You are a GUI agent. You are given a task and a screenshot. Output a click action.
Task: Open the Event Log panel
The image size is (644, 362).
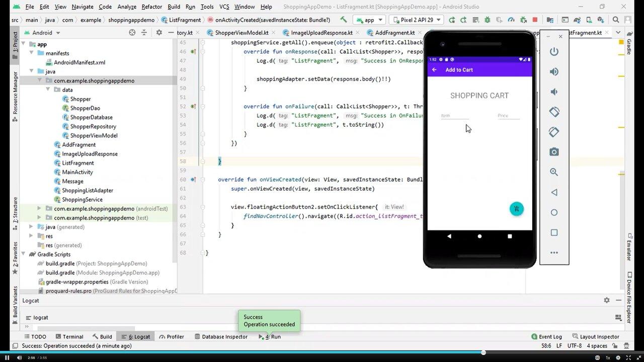(x=546, y=336)
